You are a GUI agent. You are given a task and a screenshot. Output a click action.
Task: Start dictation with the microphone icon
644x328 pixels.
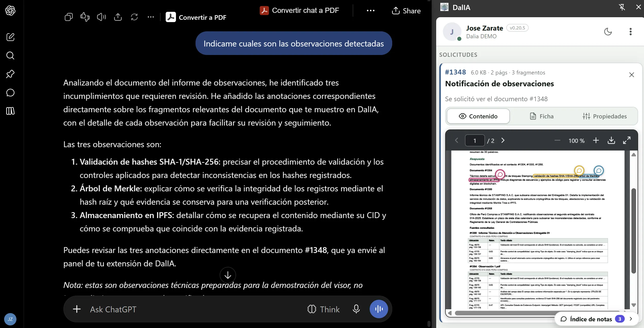(356, 309)
